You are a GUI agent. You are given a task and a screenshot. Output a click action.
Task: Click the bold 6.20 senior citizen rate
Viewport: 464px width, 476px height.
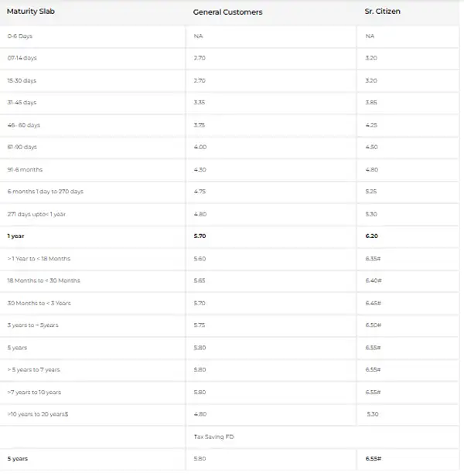(372, 236)
